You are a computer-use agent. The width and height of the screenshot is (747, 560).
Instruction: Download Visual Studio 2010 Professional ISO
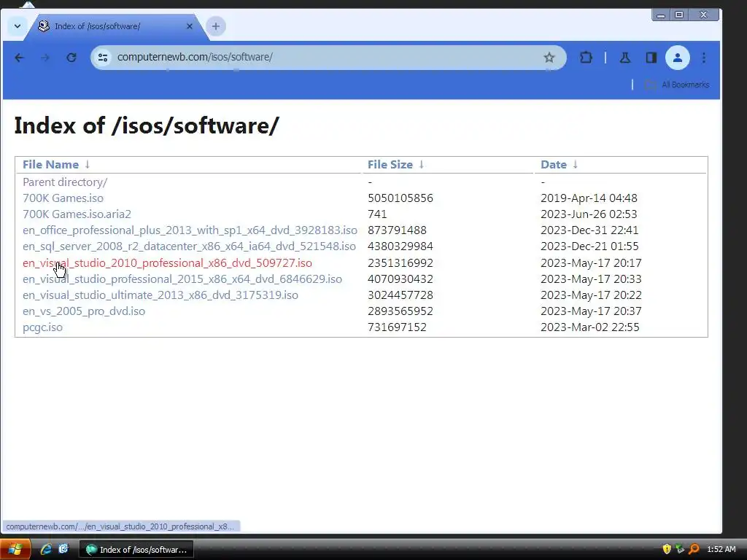pyautogui.click(x=167, y=262)
